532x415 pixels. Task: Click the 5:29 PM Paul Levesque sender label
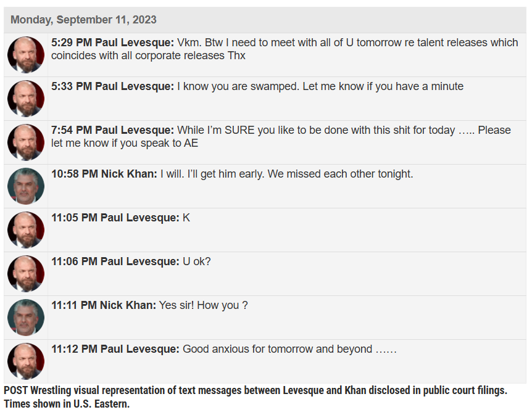[112, 43]
